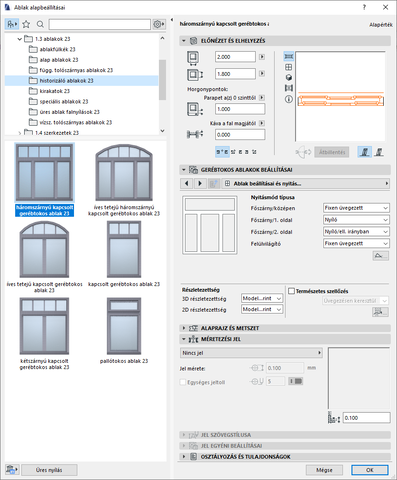The image size is (397, 480).
Task: Collapse GERÉBTOKOS ABLAKOK BEÁLLÍTÁSAI panel
Action: [x=184, y=170]
